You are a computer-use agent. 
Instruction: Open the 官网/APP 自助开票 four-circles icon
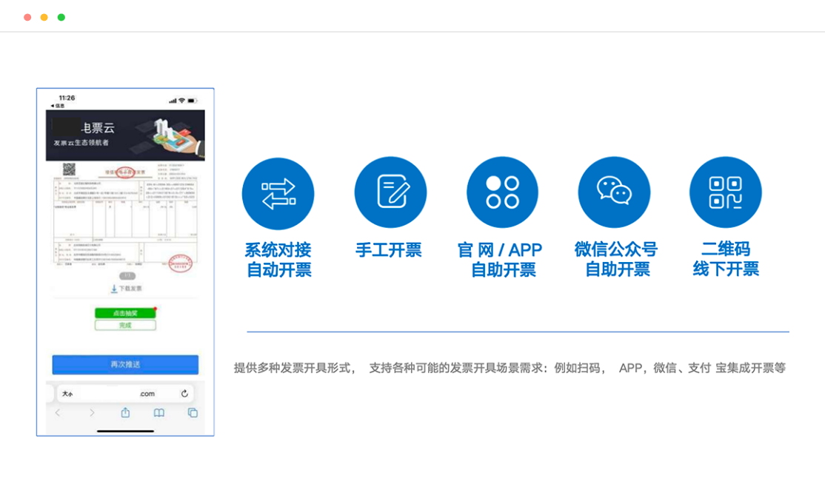click(x=502, y=192)
